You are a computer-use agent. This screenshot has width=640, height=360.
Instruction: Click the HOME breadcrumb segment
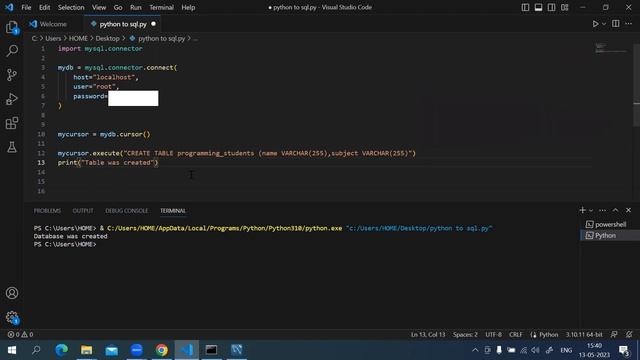tap(78, 38)
